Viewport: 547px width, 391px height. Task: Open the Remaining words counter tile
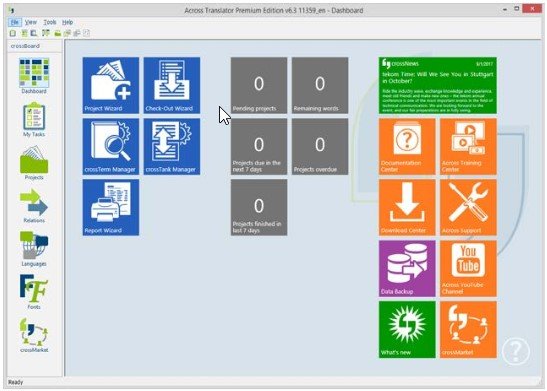(320, 85)
